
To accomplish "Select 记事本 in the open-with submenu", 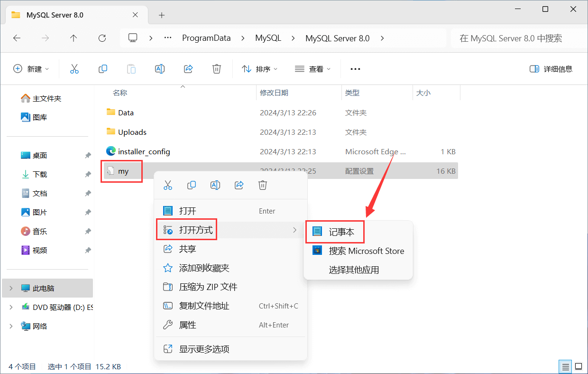I will (341, 232).
